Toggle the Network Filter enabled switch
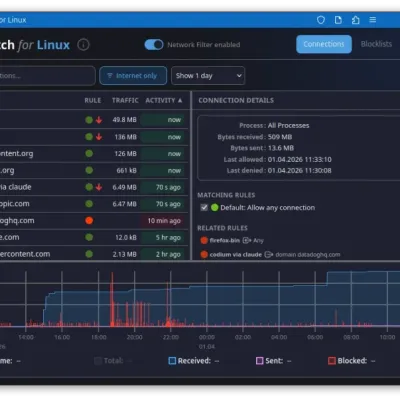 154,45
